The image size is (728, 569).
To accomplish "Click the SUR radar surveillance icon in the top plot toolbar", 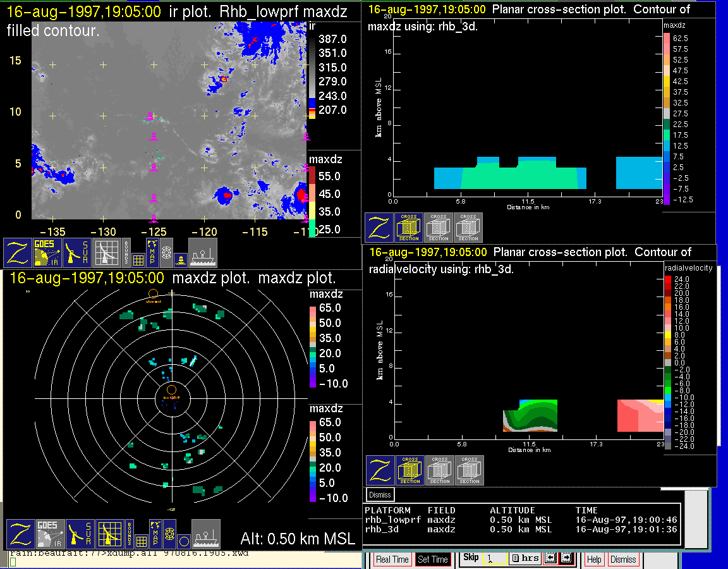I will (78, 252).
